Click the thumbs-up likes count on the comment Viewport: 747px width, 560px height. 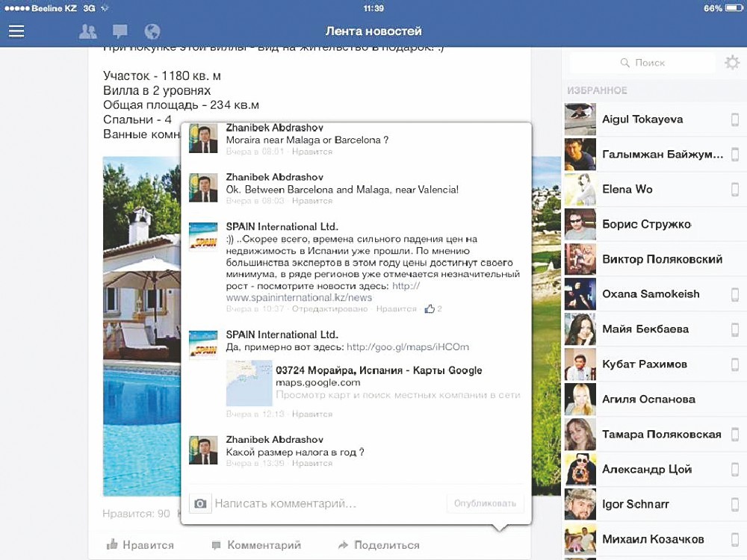click(x=433, y=308)
